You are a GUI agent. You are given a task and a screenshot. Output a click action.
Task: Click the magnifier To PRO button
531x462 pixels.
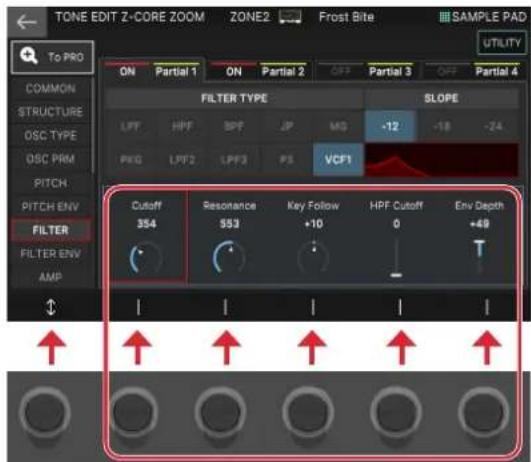click(52, 57)
